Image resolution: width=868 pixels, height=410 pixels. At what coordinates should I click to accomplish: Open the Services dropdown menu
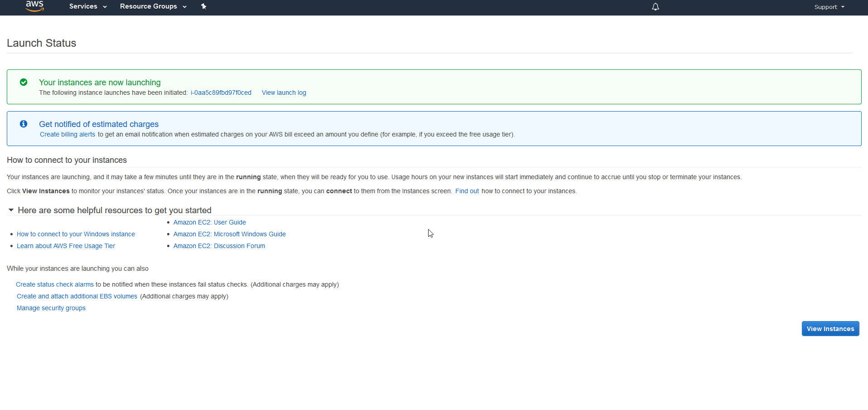[x=88, y=6]
